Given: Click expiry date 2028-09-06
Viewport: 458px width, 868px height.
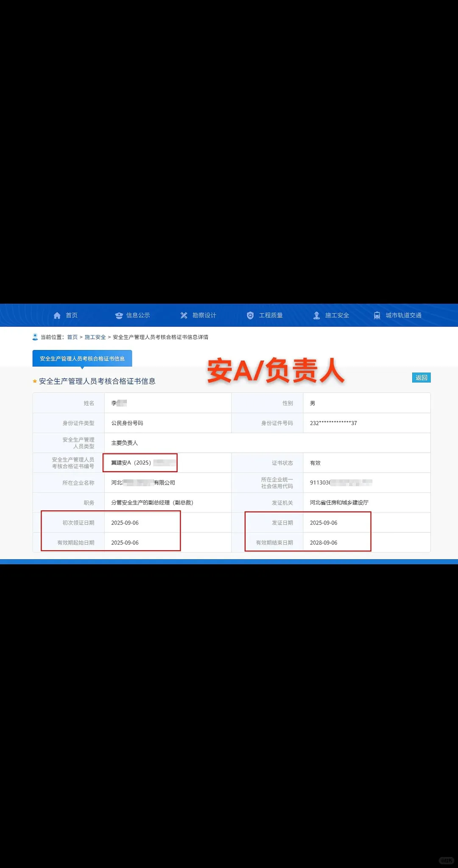Looking at the screenshot, I should (324, 543).
